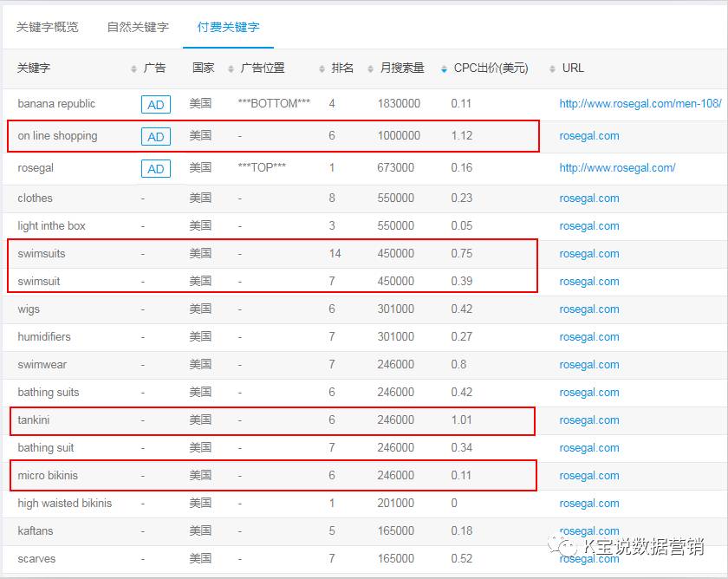
Task: Click the CPC出价(美元) column header
Action: (491, 68)
